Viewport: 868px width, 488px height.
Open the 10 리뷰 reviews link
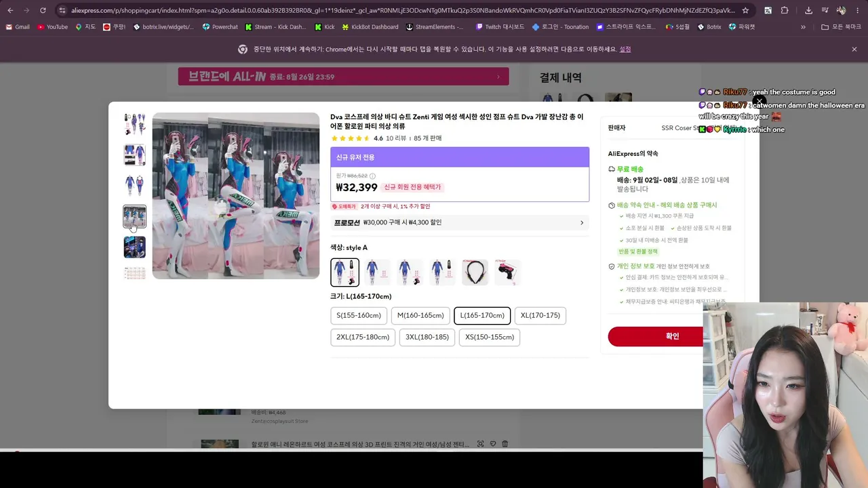tap(396, 138)
